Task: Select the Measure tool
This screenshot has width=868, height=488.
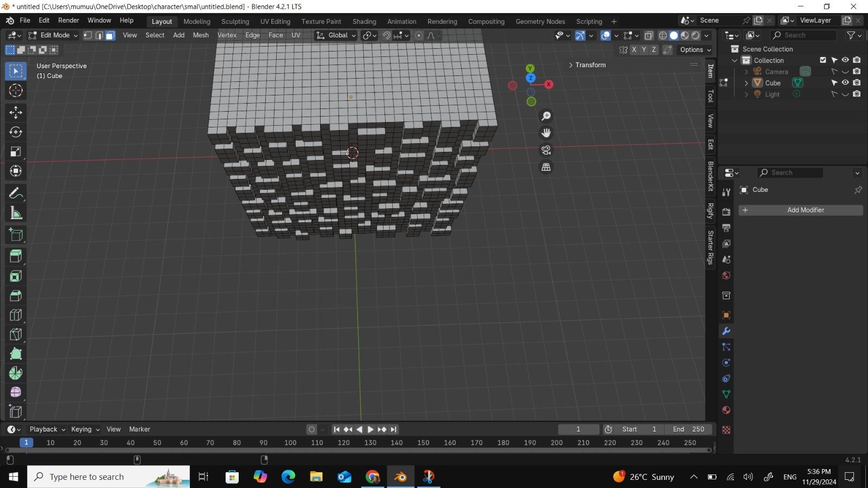Action: [x=16, y=213]
